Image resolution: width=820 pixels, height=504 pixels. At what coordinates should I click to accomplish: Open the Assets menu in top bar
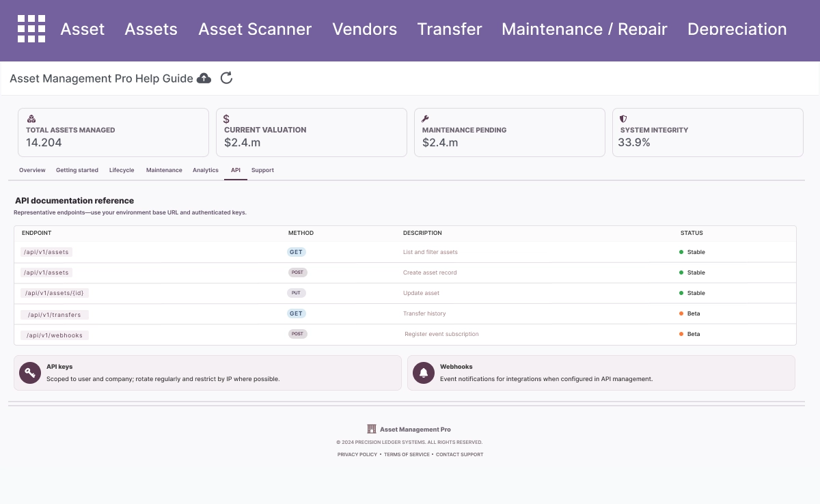(x=151, y=29)
